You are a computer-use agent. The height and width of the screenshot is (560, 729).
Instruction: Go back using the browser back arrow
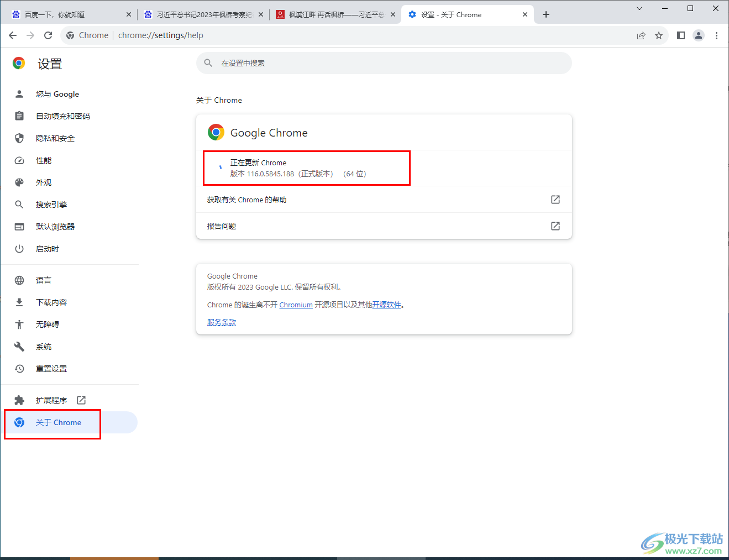click(13, 35)
